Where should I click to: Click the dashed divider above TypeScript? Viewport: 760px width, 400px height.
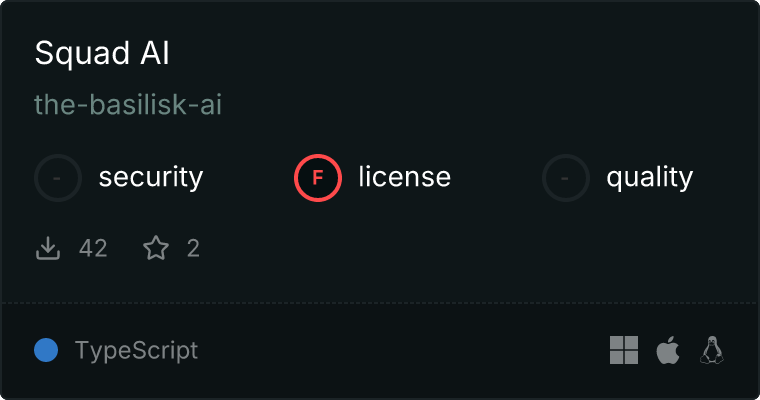380,302
